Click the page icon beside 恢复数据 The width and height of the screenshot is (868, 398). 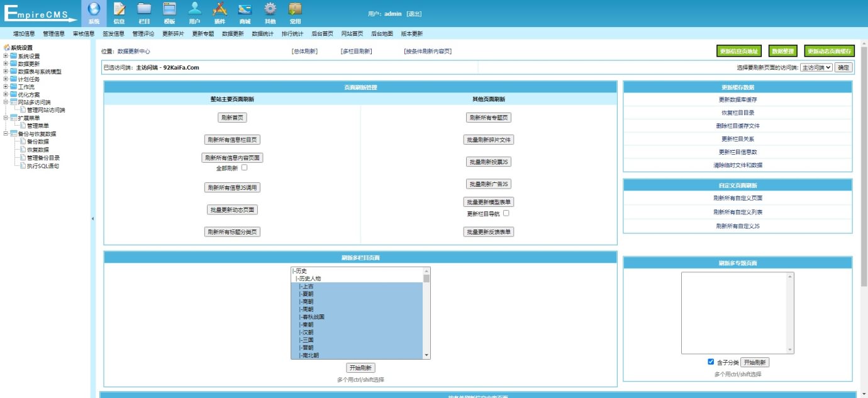tap(23, 150)
